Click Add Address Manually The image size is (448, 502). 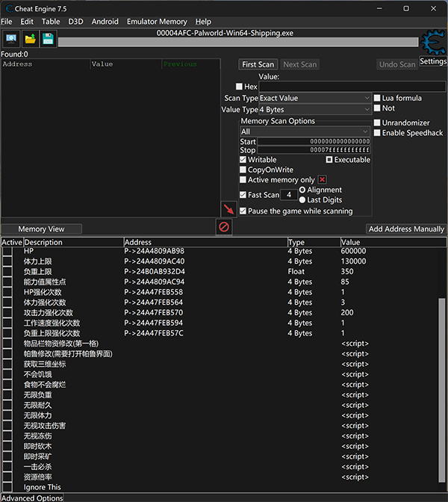point(406,229)
